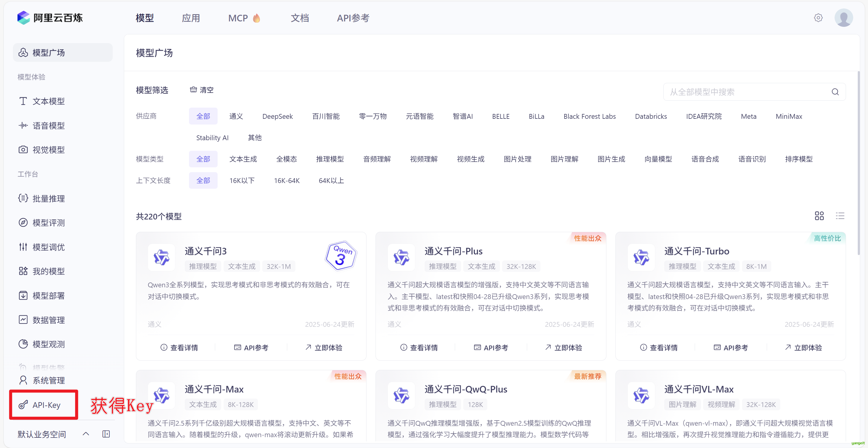Filter model type by 推理模型
The height and width of the screenshot is (448, 868).
(330, 159)
